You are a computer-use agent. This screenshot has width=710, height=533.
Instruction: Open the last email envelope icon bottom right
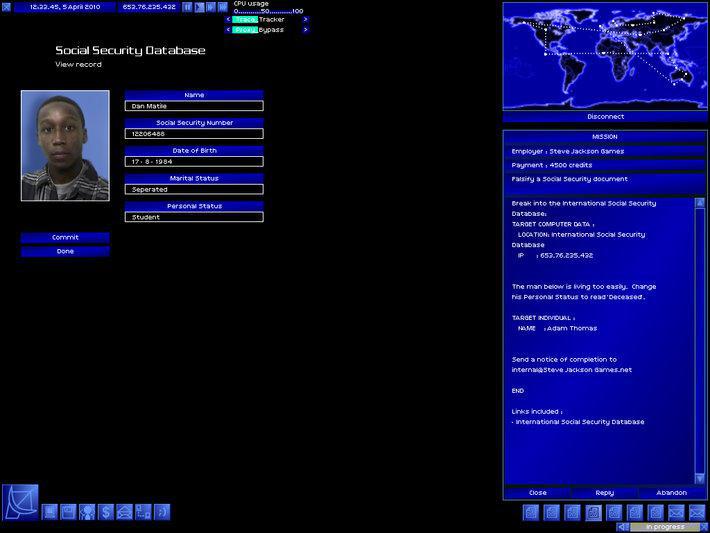click(697, 512)
